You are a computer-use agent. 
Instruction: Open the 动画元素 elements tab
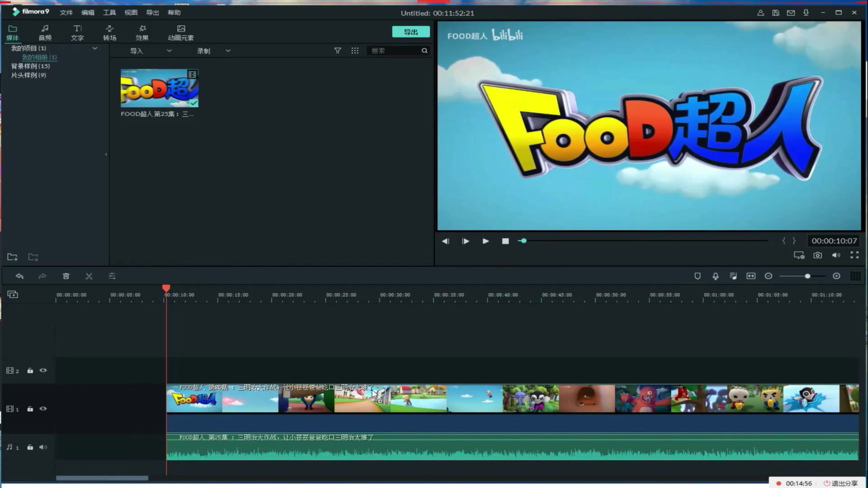tap(181, 33)
